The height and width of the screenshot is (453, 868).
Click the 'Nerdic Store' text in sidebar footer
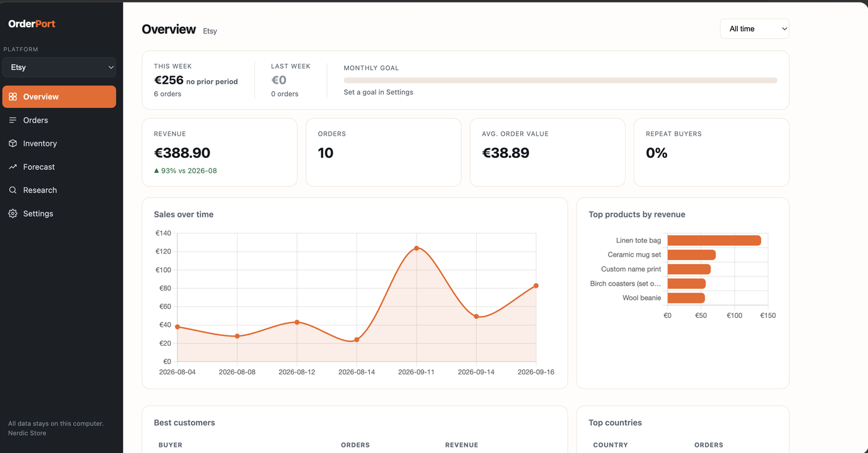(x=27, y=433)
